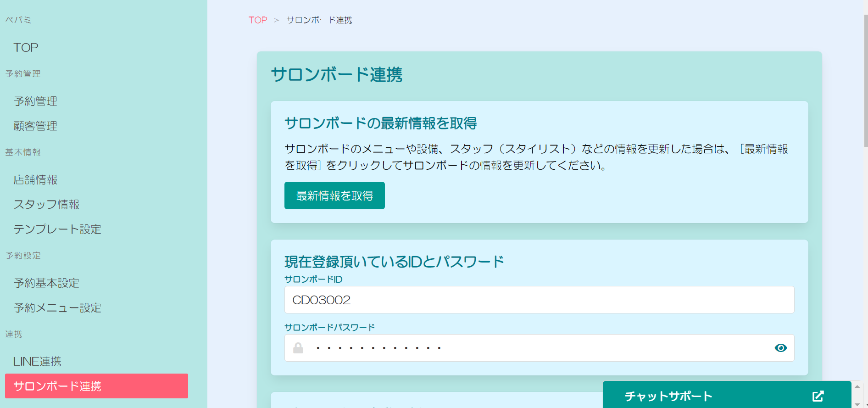This screenshot has width=868, height=408.
Task: Select 予約メニュー設定 menu item
Action: pos(57,308)
